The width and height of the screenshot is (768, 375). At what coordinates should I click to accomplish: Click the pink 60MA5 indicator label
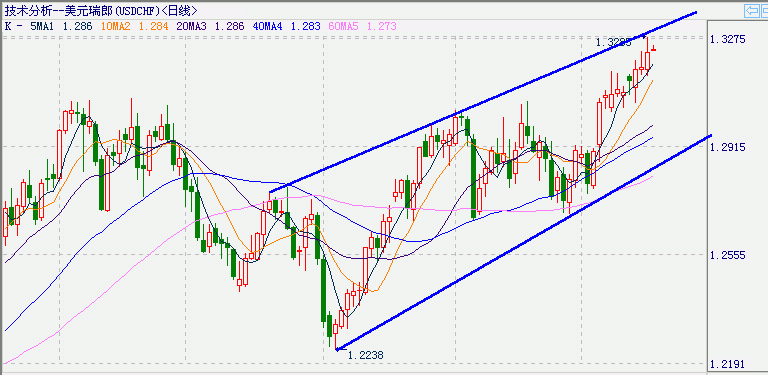343,26
